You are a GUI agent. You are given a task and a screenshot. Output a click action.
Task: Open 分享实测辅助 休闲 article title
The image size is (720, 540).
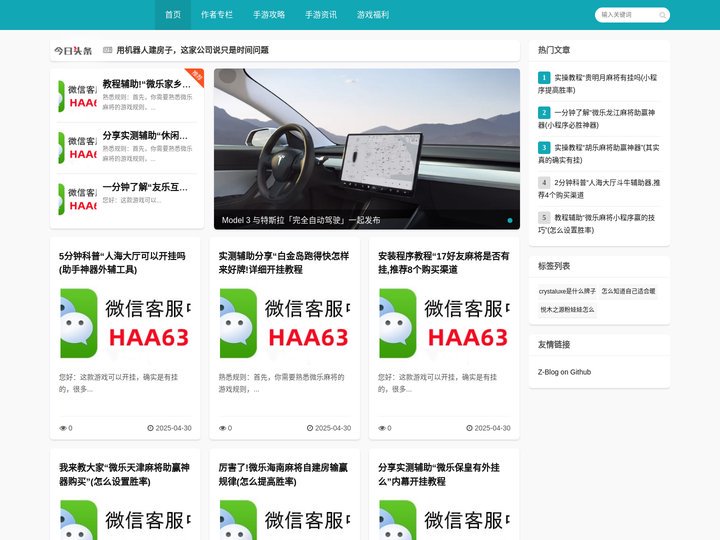click(145, 135)
